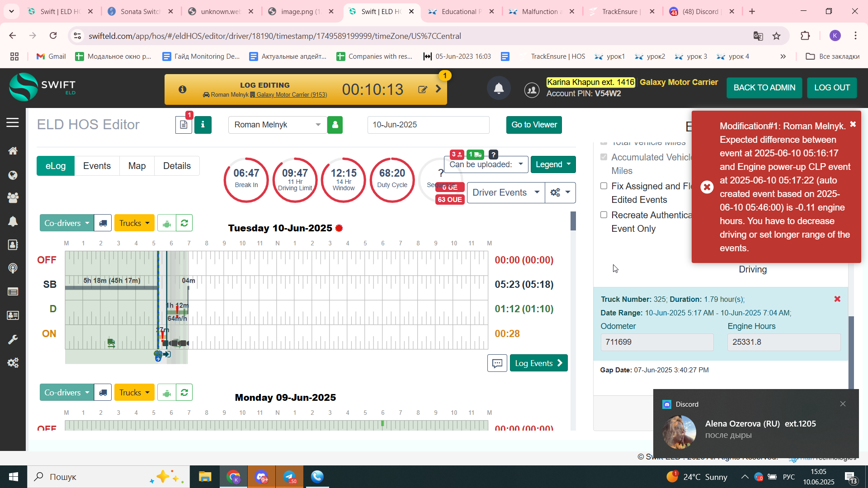Expand Tuesday's Trucks dropdown
This screenshot has height=488, width=868.
(x=134, y=223)
